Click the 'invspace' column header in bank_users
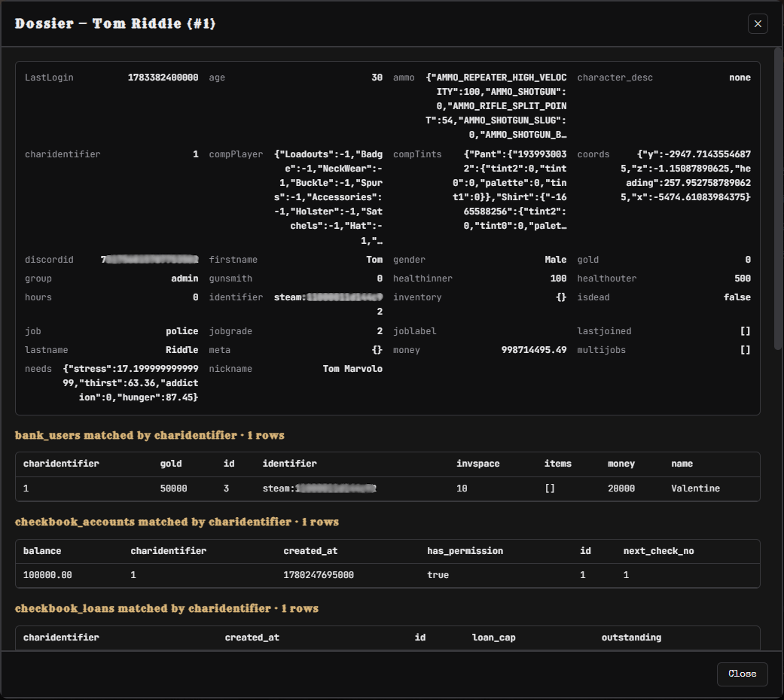Image resolution: width=784 pixels, height=700 pixels. click(x=478, y=464)
